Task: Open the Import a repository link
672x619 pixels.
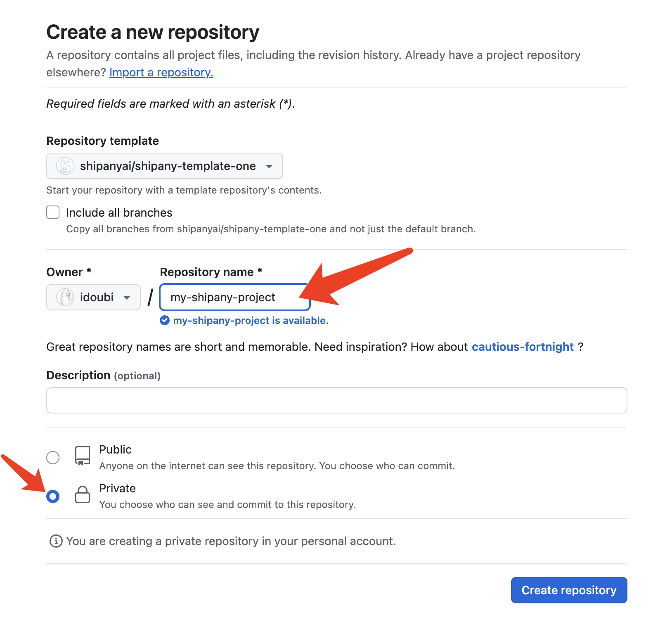Action: (x=161, y=73)
